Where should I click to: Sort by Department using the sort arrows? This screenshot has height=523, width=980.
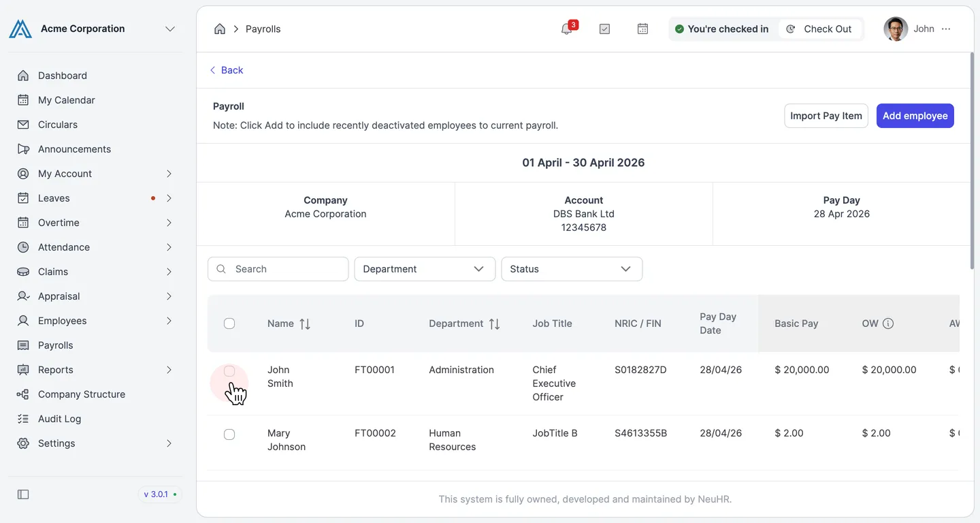(x=495, y=324)
